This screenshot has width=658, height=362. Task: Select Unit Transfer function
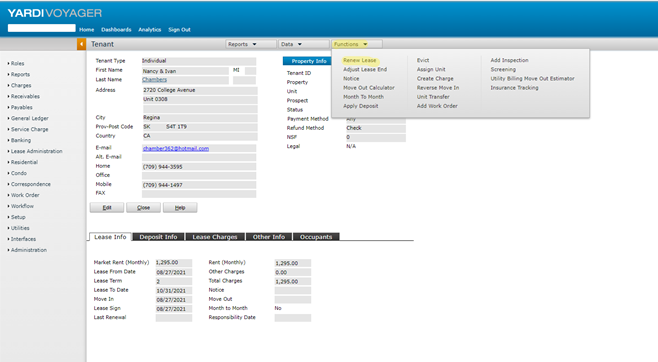click(x=433, y=97)
